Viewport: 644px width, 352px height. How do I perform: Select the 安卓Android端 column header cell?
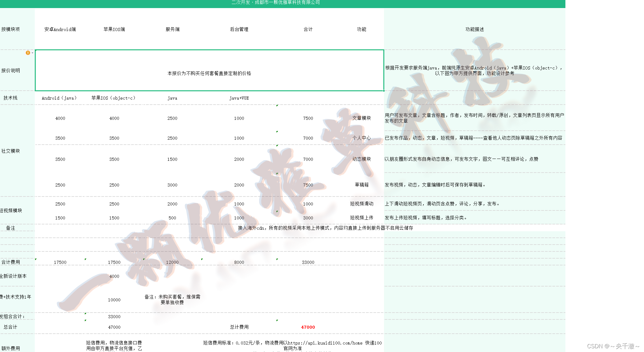tap(60, 29)
